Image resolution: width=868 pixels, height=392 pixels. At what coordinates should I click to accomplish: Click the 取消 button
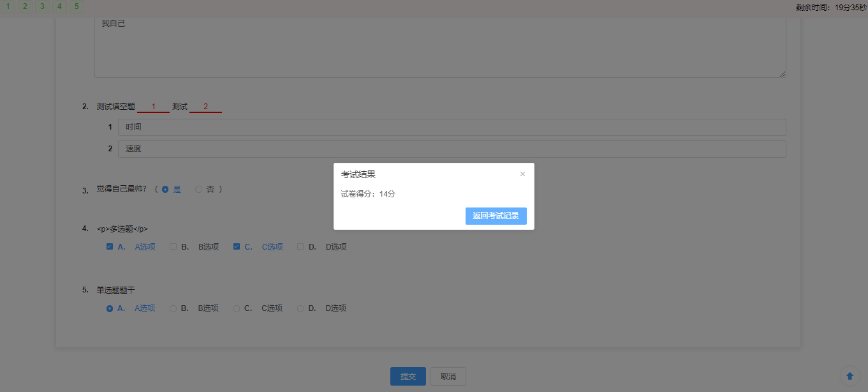tap(448, 377)
